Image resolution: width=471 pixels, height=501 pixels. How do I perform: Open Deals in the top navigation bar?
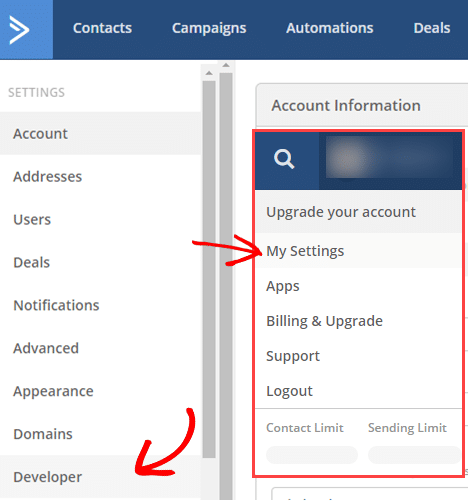coord(432,28)
